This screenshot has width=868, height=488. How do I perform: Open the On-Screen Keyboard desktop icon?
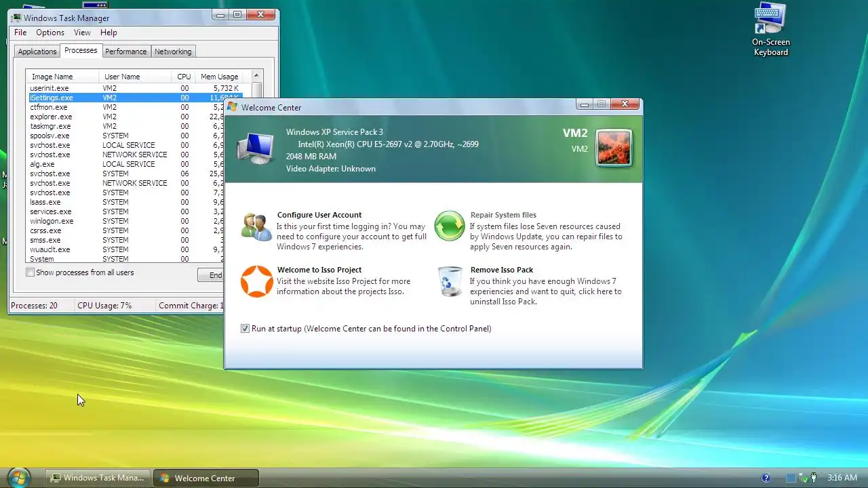770,30
